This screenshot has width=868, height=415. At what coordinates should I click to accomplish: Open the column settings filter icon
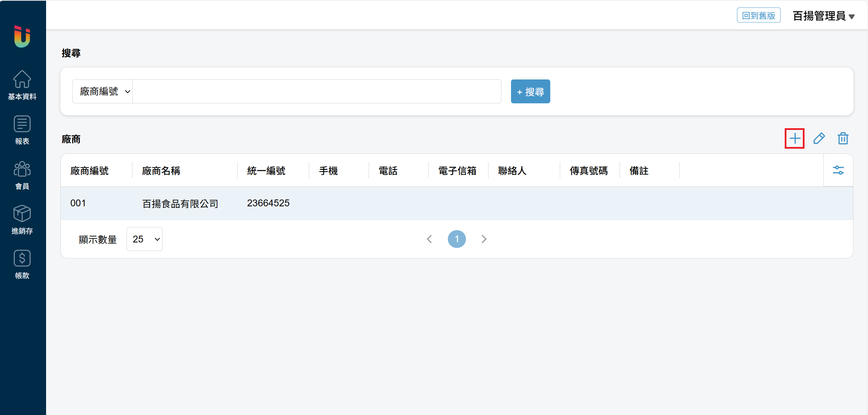pyautogui.click(x=838, y=170)
